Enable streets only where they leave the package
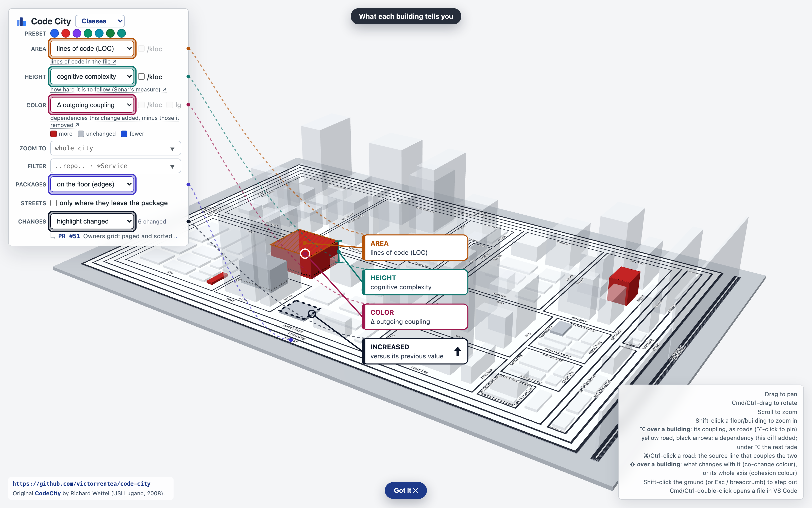 (53, 203)
